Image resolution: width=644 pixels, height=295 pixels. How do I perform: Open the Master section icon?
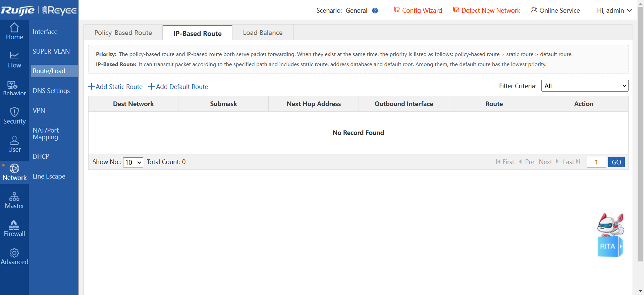14,197
